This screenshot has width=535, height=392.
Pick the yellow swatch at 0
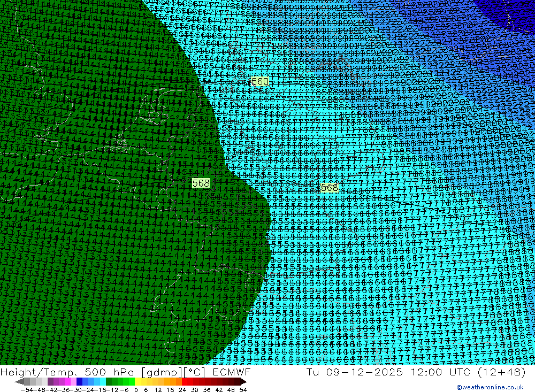[x=138, y=382]
